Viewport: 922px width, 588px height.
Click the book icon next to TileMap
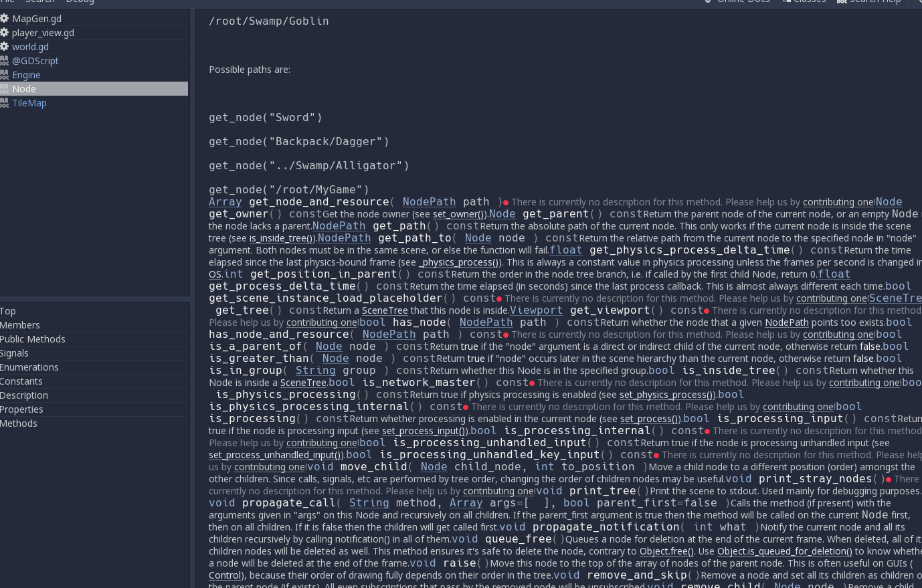point(5,102)
